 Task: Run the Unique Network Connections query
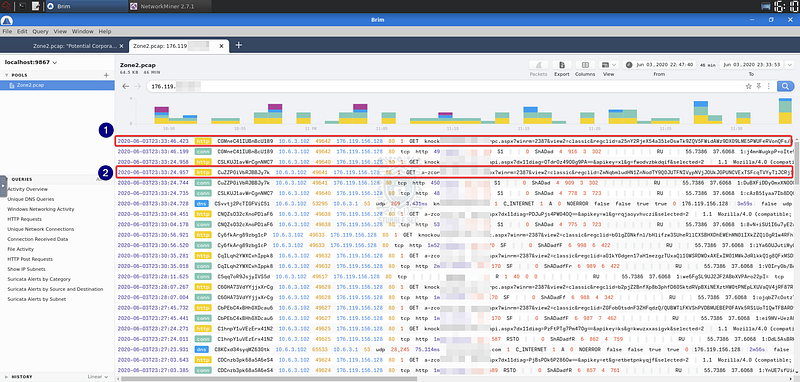[x=41, y=229]
